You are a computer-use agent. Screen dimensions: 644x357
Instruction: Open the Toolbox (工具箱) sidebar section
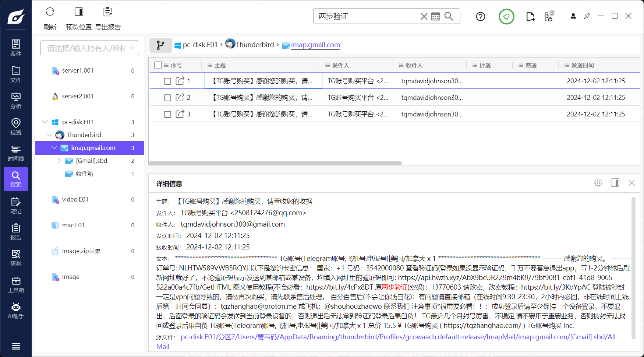click(16, 284)
